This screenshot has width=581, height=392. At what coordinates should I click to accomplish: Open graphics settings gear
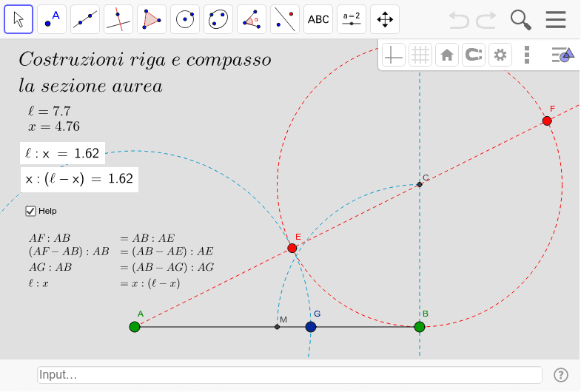500,55
